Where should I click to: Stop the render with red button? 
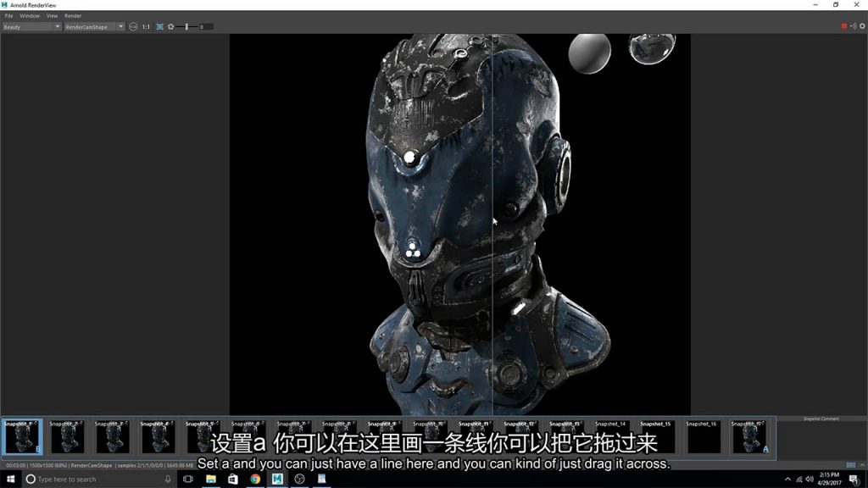(844, 26)
